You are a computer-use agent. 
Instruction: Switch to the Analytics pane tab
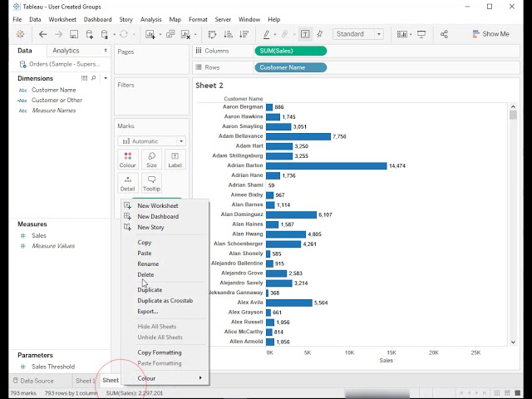(66, 51)
